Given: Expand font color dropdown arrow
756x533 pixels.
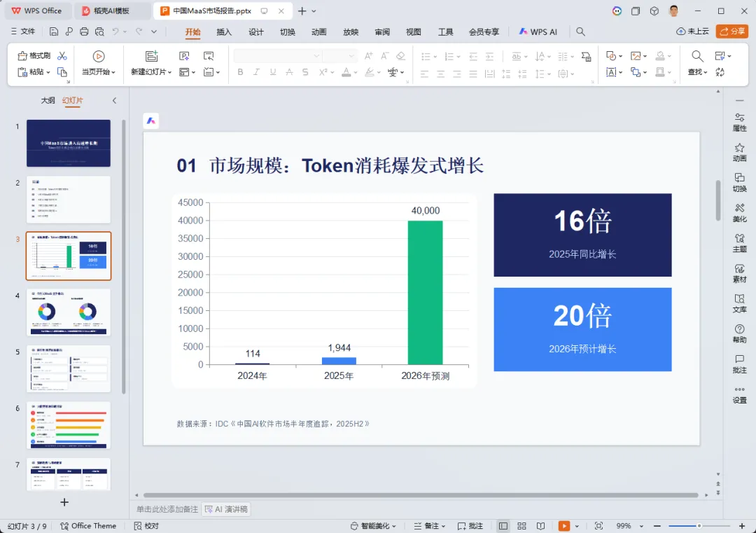Looking at the screenshot, I should pyautogui.click(x=356, y=72).
